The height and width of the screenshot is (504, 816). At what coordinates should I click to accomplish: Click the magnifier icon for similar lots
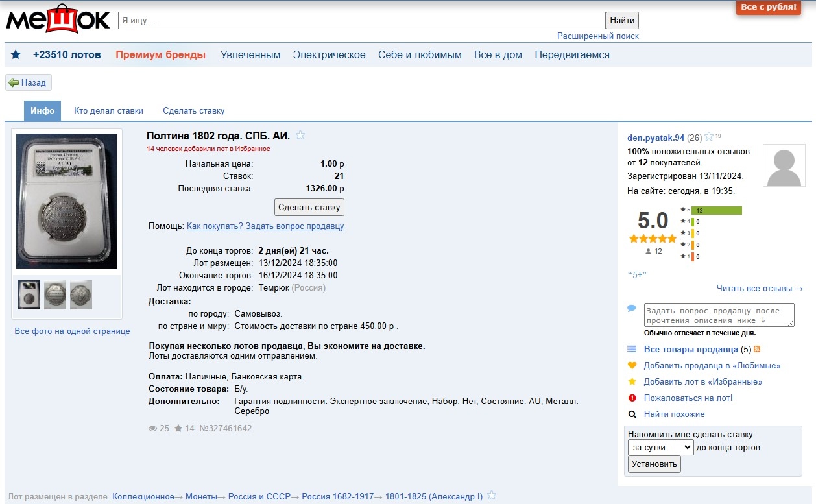[632, 414]
